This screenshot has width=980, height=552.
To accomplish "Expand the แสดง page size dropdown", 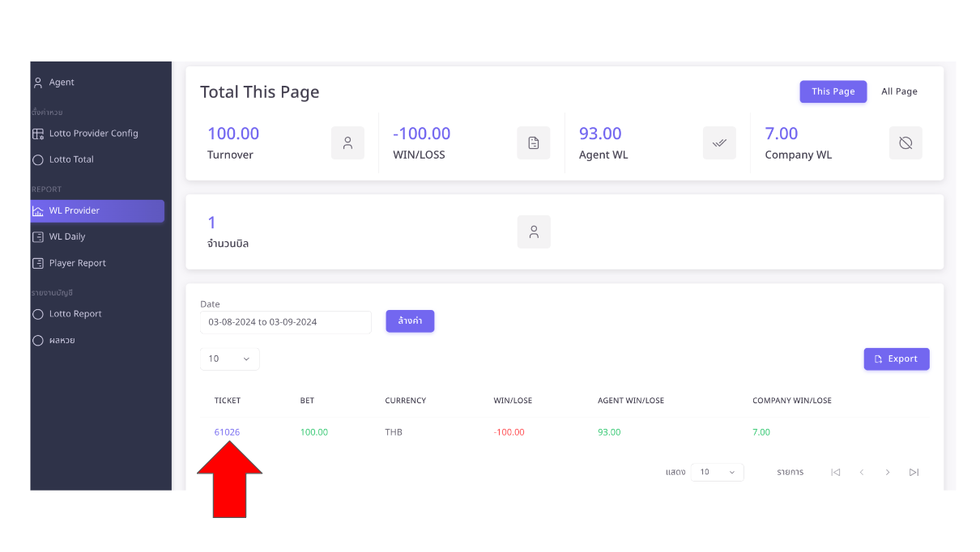I will [717, 473].
